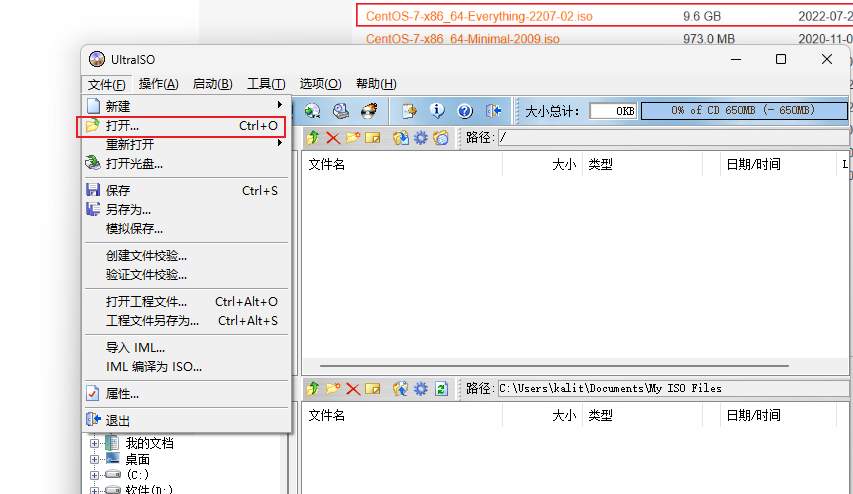Choose 导入 IML... menu entry
Image resolution: width=853 pixels, height=494 pixels.
click(x=186, y=348)
